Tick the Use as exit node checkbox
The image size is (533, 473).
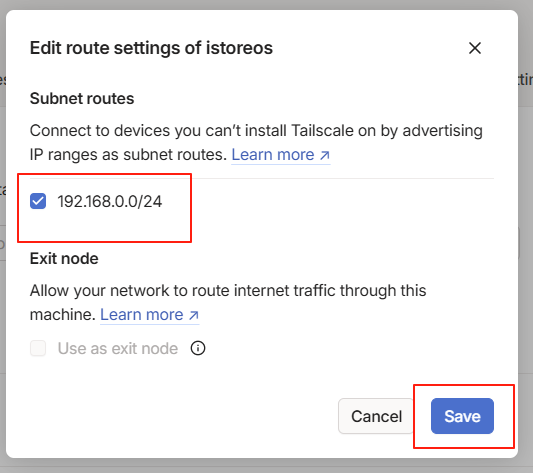coord(38,348)
